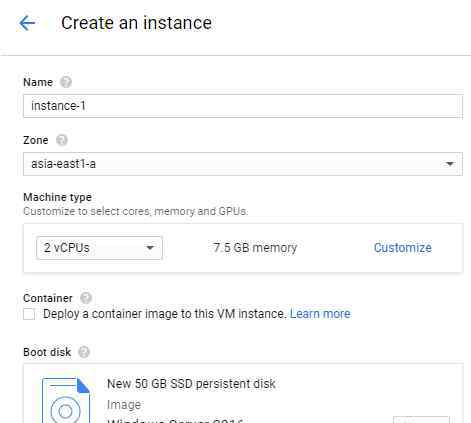Go back using the blue arrow icon
The width and height of the screenshot is (471, 423).
coord(27,23)
